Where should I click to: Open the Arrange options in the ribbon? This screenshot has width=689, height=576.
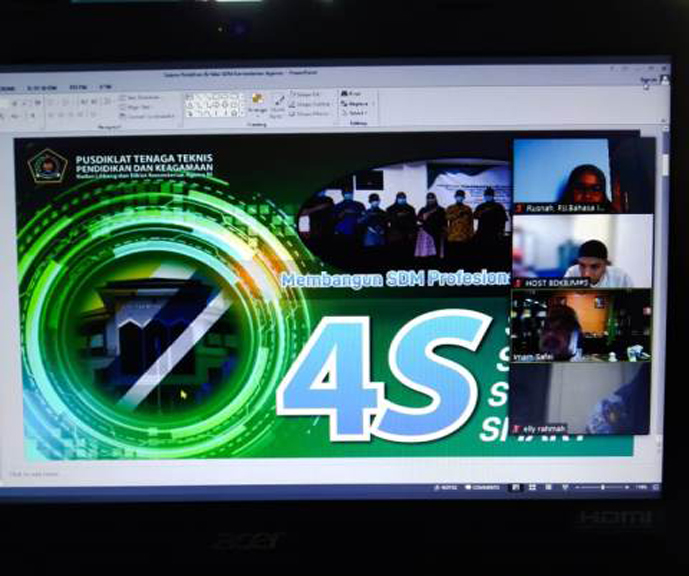pyautogui.click(x=256, y=104)
